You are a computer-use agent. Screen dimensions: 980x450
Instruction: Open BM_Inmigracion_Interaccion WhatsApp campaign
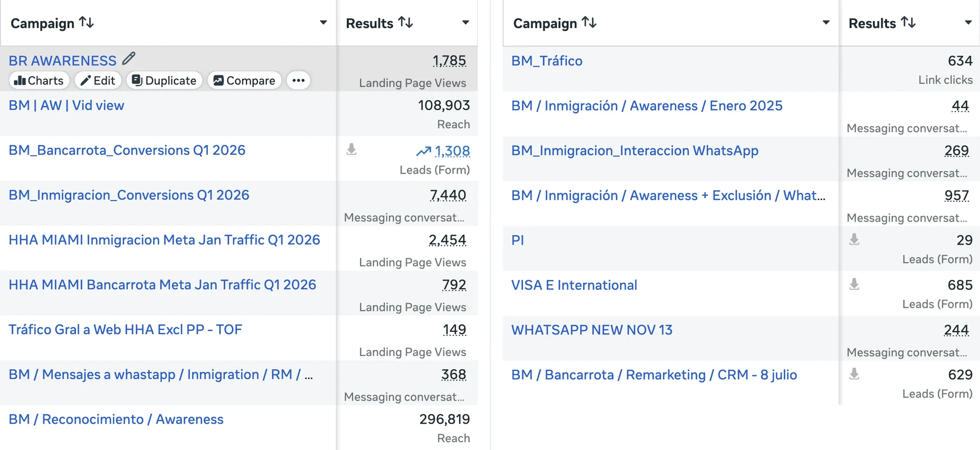tap(635, 151)
